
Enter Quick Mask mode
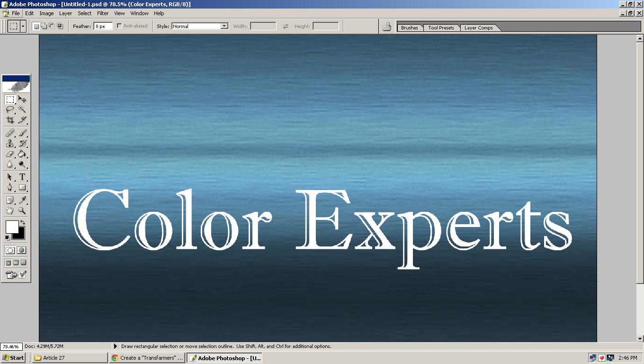(21, 250)
